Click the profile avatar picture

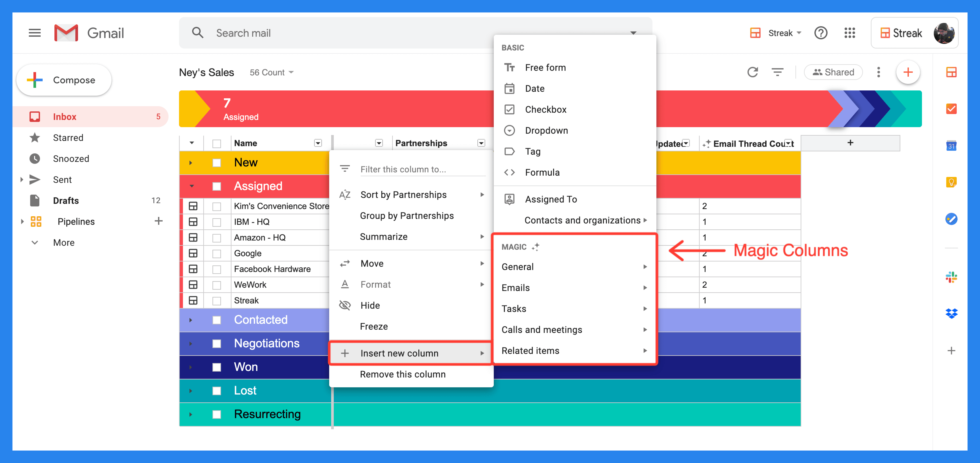coord(944,33)
